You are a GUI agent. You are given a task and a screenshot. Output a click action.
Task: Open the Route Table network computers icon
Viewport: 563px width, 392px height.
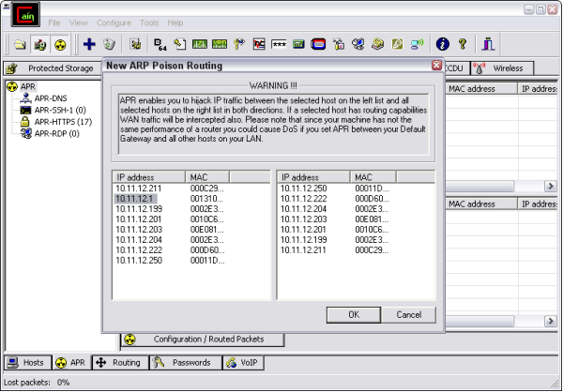[358, 44]
